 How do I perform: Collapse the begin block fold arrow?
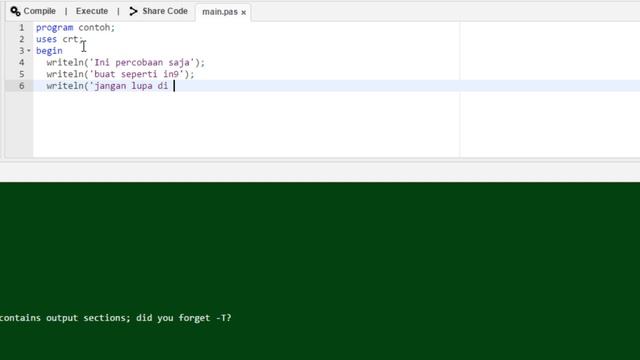(x=29, y=51)
